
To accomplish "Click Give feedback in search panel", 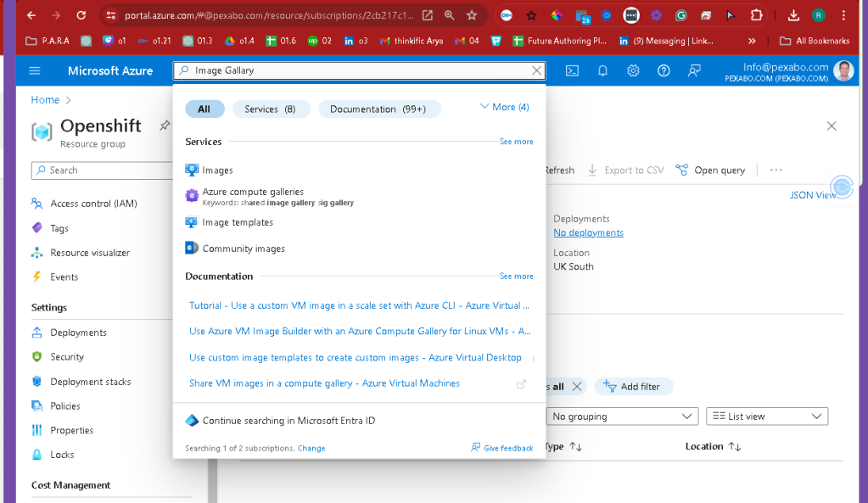I will (502, 448).
